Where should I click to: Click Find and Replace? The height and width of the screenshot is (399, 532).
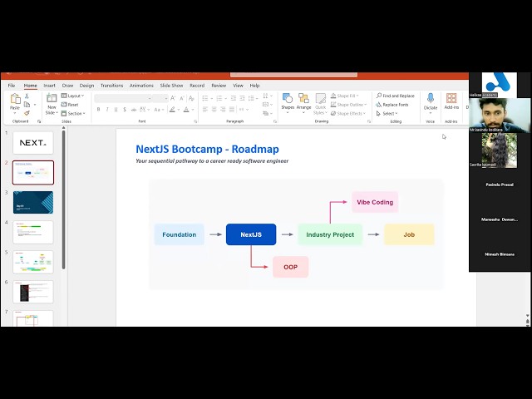pyautogui.click(x=396, y=96)
